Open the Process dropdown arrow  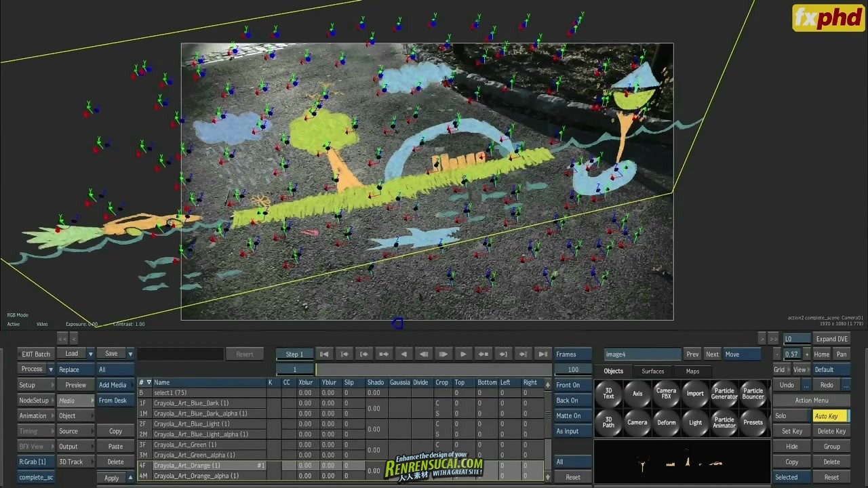(x=50, y=369)
